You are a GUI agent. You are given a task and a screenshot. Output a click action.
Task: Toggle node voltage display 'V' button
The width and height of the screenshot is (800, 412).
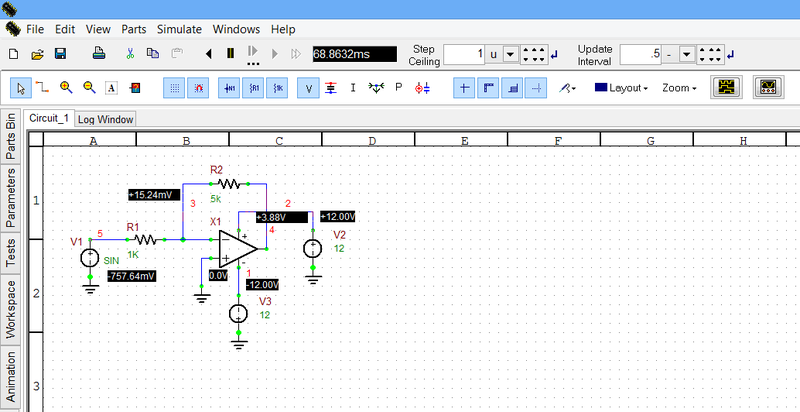pos(309,88)
